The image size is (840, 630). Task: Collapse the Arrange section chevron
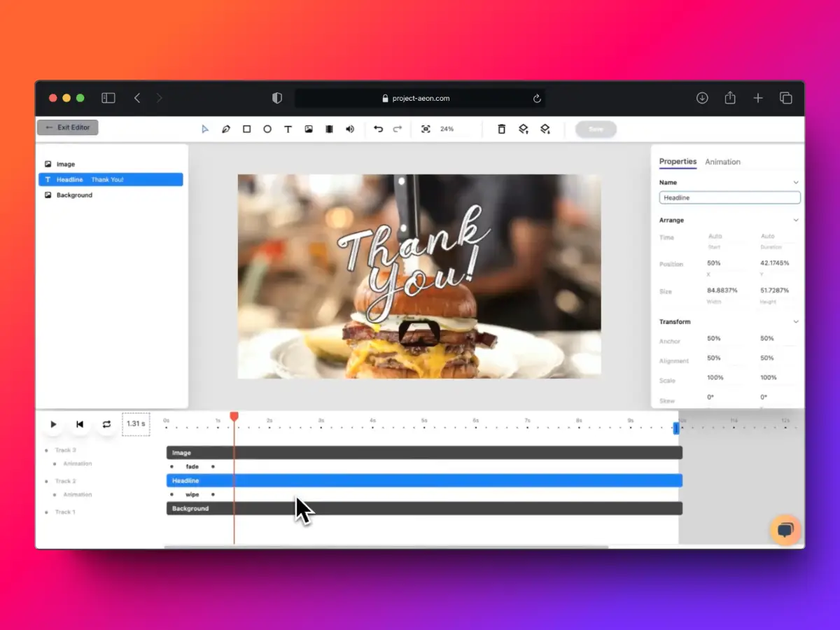796,220
